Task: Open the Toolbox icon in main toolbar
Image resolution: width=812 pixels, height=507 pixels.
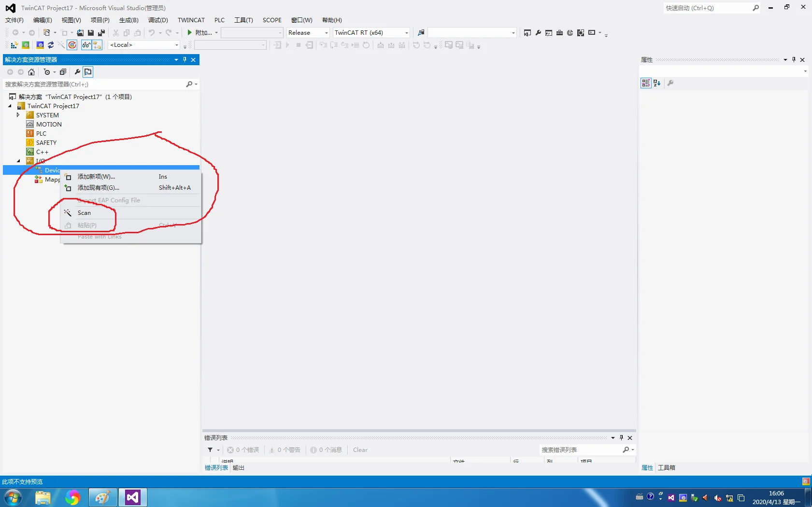Action: coord(559,32)
